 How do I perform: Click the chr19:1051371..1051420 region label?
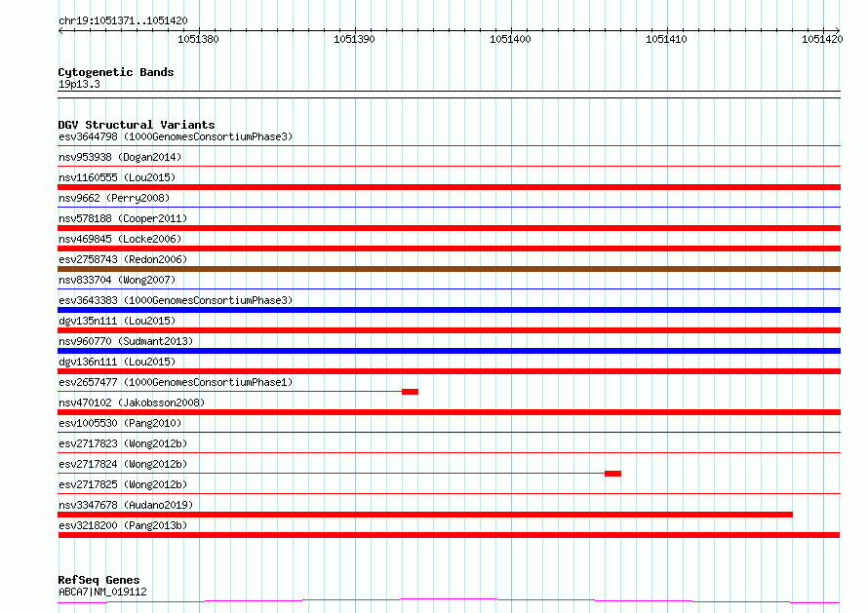tap(123, 20)
